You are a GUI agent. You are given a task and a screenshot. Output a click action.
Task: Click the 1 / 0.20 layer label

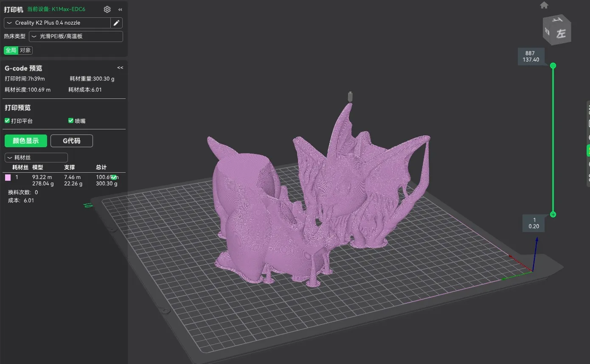(x=534, y=223)
